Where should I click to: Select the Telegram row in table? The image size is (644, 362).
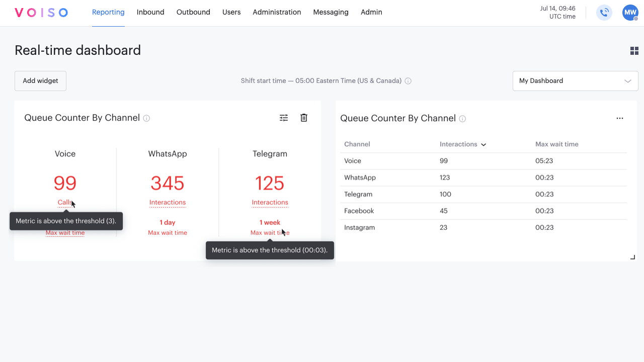tap(484, 194)
